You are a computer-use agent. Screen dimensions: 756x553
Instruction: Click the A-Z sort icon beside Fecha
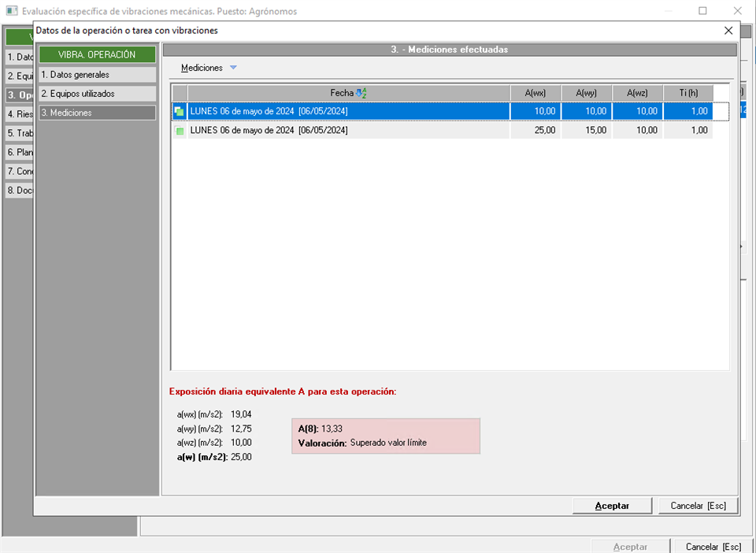[x=361, y=93]
